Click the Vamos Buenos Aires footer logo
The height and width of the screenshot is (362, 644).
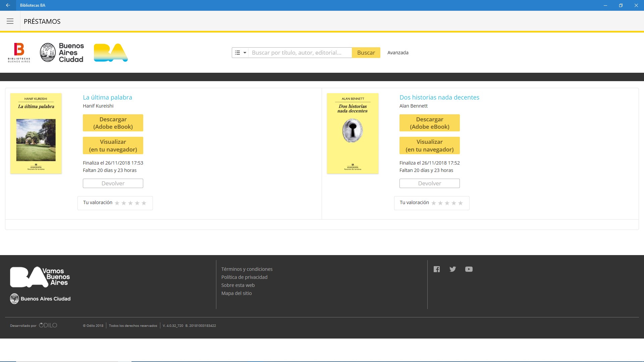40,277
